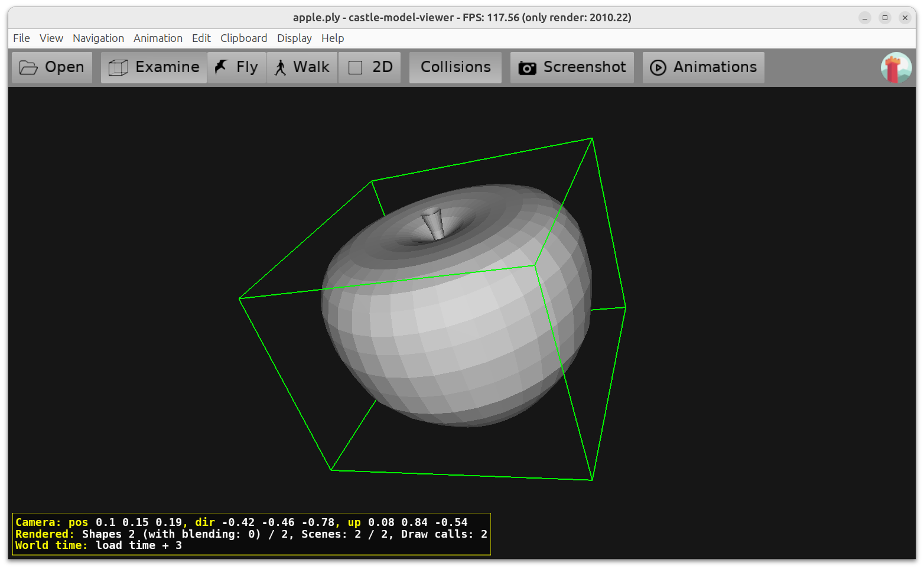Toggle the Collisions button
The height and width of the screenshot is (569, 924).
[x=455, y=67]
